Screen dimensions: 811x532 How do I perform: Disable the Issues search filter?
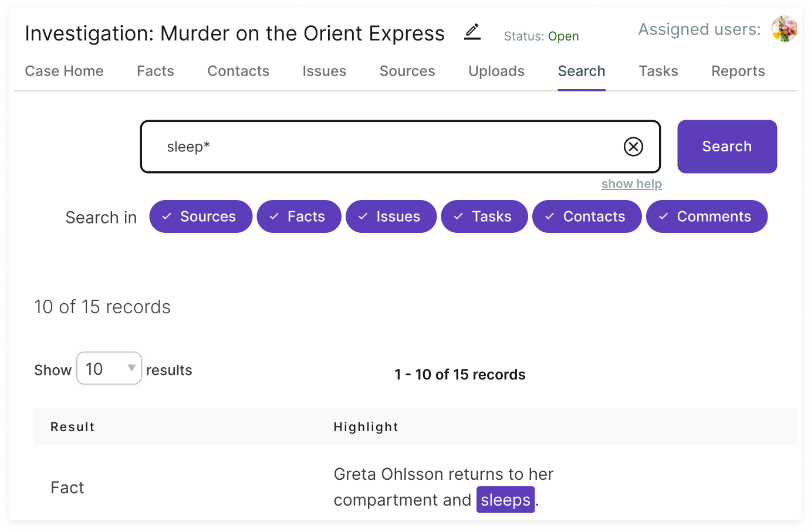click(x=391, y=216)
